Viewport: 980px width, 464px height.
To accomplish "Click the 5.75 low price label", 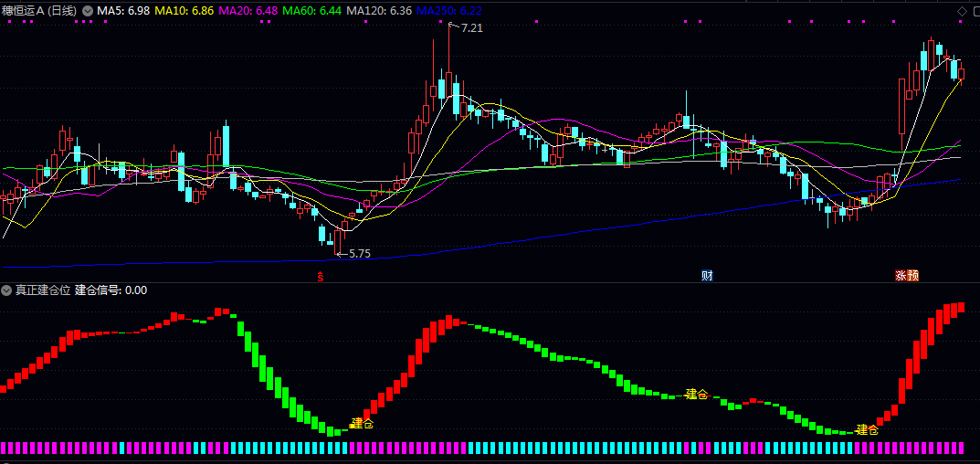I will point(359,254).
